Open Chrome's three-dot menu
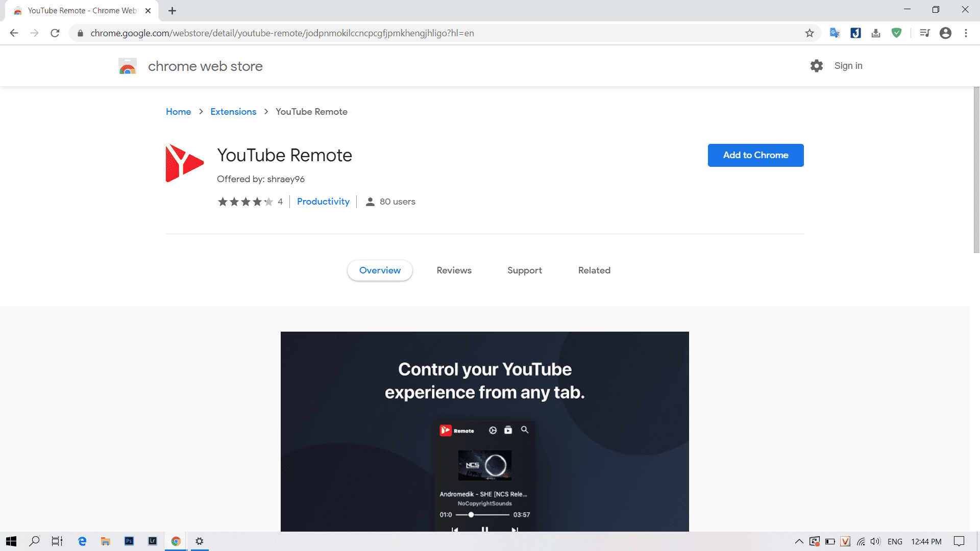 [x=966, y=33]
